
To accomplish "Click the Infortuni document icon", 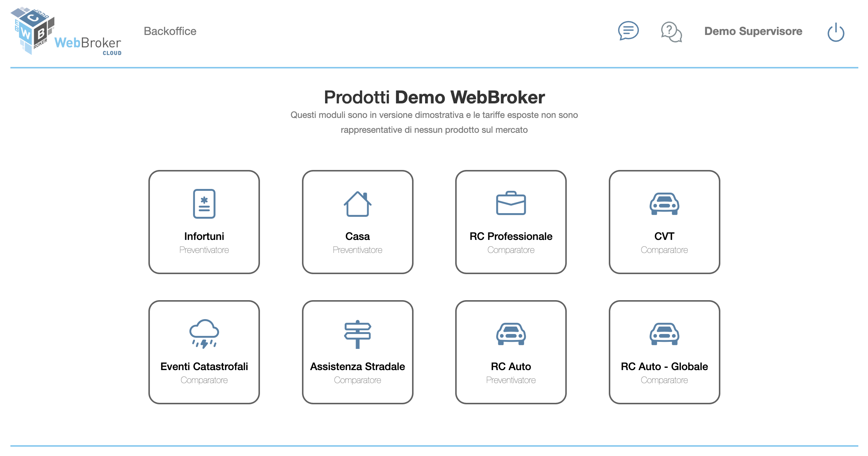I will click(204, 204).
